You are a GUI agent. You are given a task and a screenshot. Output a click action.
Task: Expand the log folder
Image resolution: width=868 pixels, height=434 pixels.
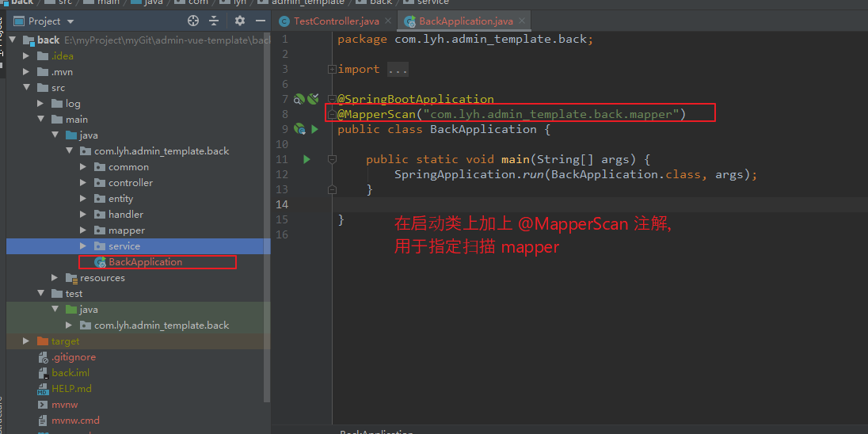click(40, 104)
